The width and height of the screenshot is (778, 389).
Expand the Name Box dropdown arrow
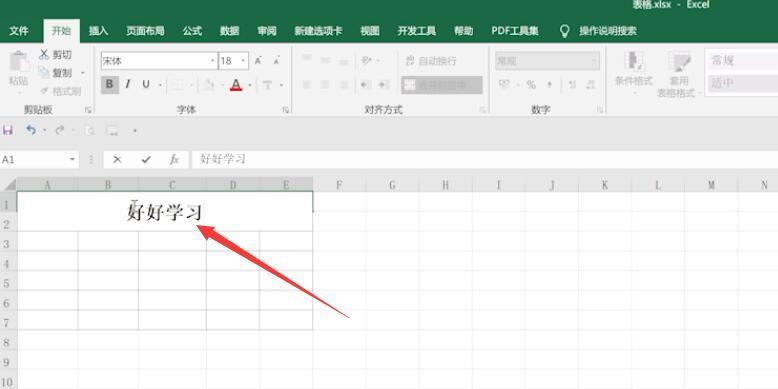(x=72, y=159)
